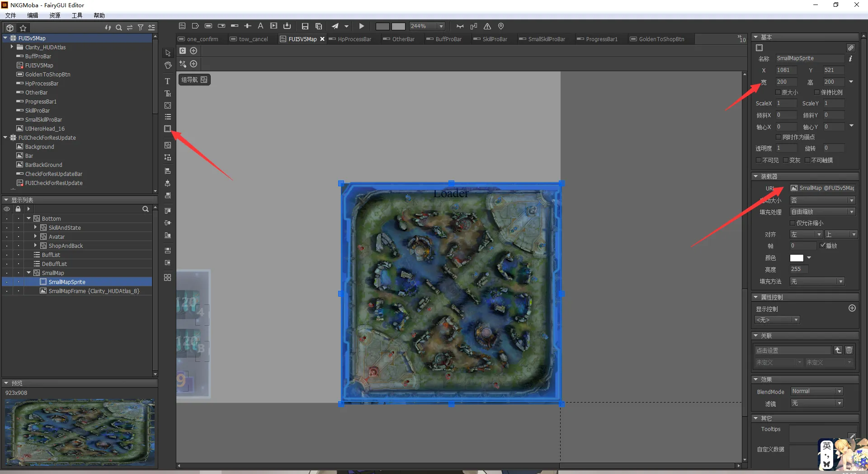The height and width of the screenshot is (474, 868).
Task: Enable 同时作为锚点 checkbox
Action: click(x=778, y=137)
